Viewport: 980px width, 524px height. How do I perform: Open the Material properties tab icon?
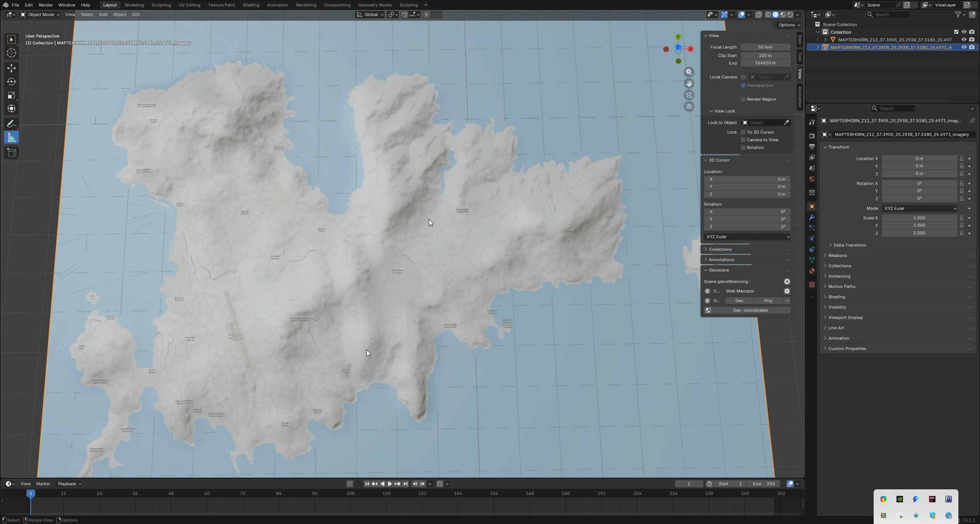click(812, 271)
